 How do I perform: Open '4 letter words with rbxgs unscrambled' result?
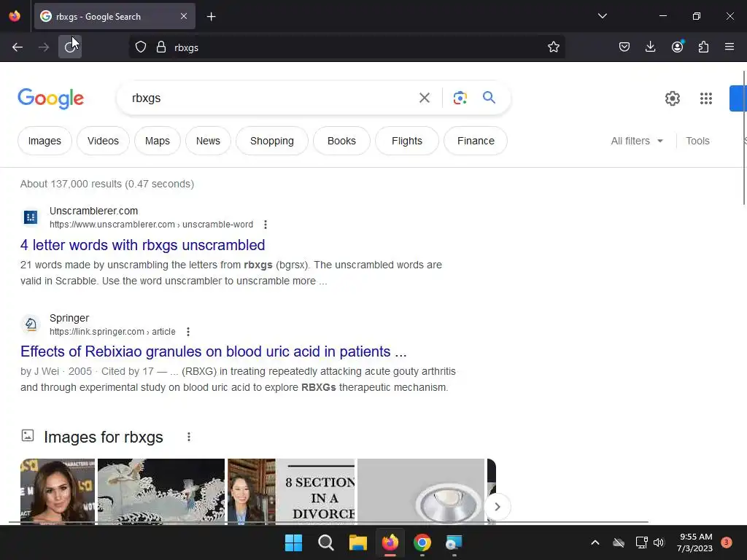coord(142,245)
